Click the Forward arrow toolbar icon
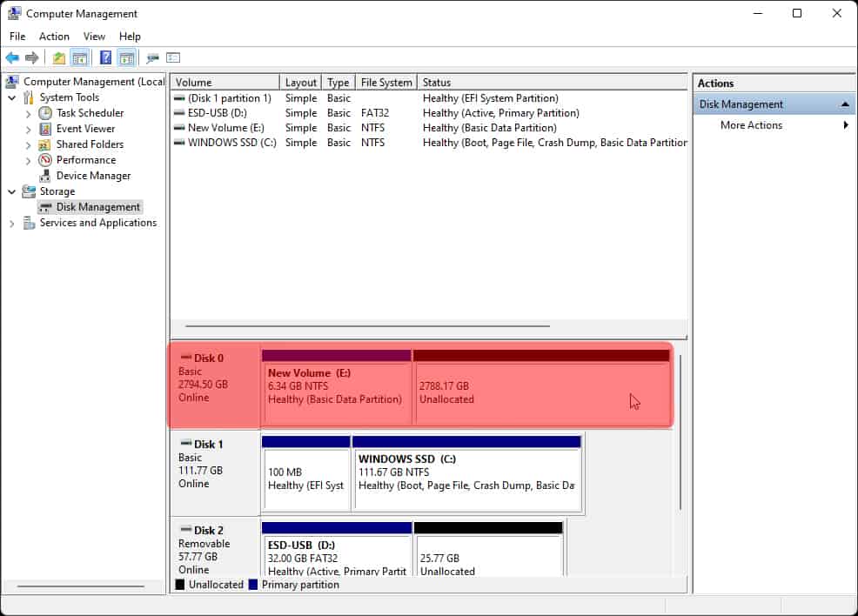858x616 pixels. click(32, 57)
